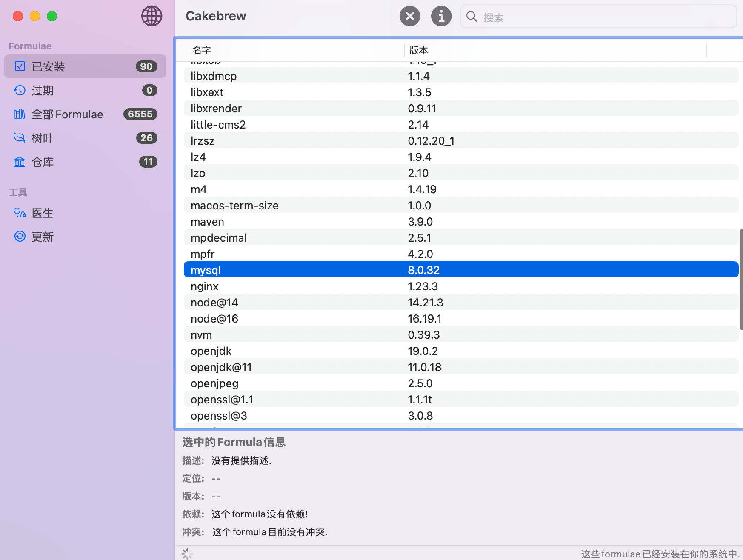Select the little-cms2 row

click(461, 125)
